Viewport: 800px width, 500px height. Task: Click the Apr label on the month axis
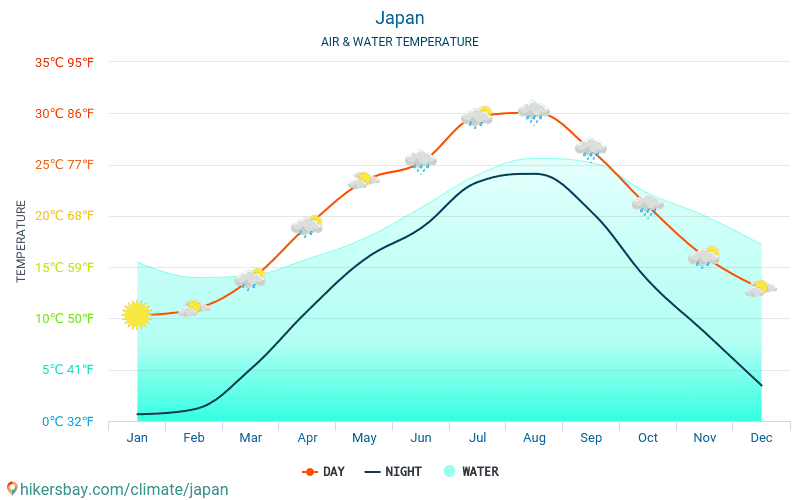point(307,438)
